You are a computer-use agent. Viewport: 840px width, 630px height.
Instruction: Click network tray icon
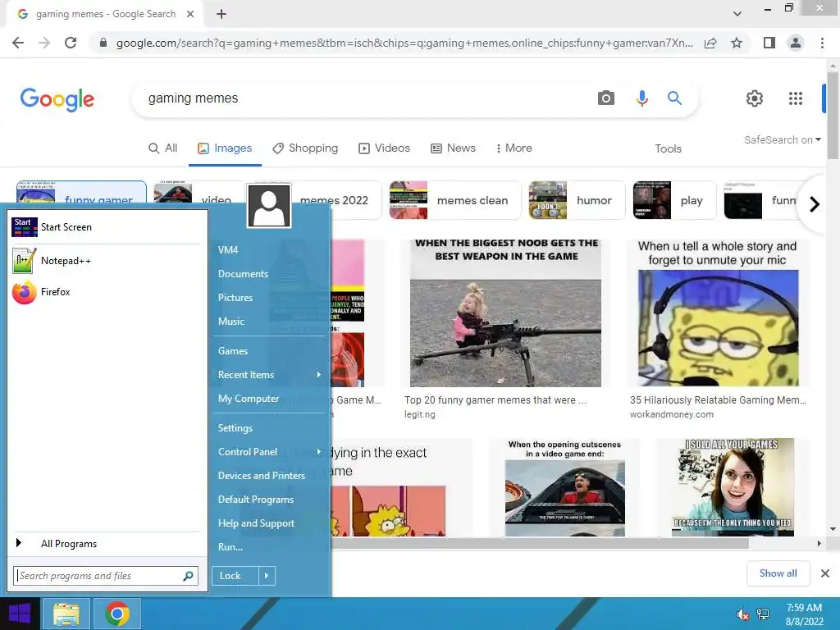coord(763,614)
